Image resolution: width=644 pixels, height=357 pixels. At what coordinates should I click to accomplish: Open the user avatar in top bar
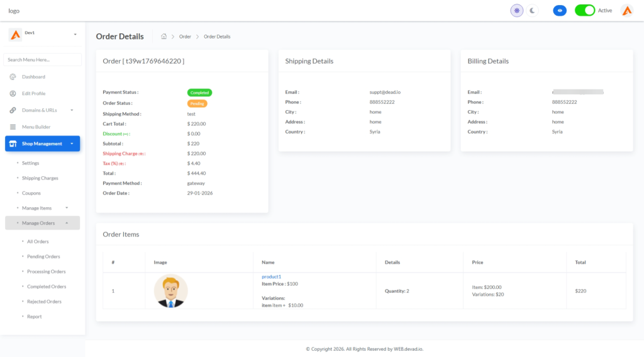tap(626, 10)
